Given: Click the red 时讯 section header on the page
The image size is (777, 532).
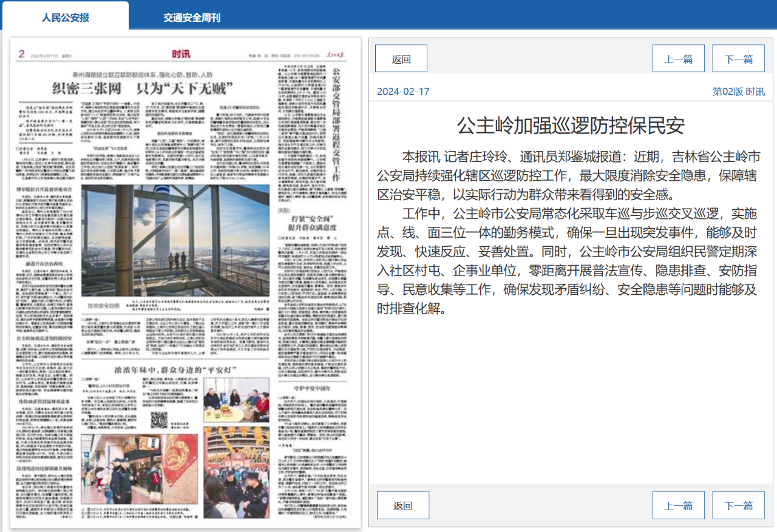Looking at the screenshot, I should click(180, 55).
